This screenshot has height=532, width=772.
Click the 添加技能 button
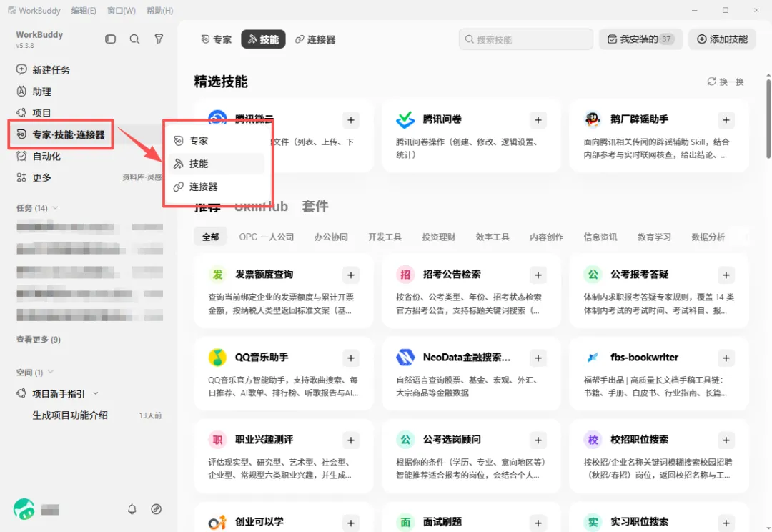722,39
